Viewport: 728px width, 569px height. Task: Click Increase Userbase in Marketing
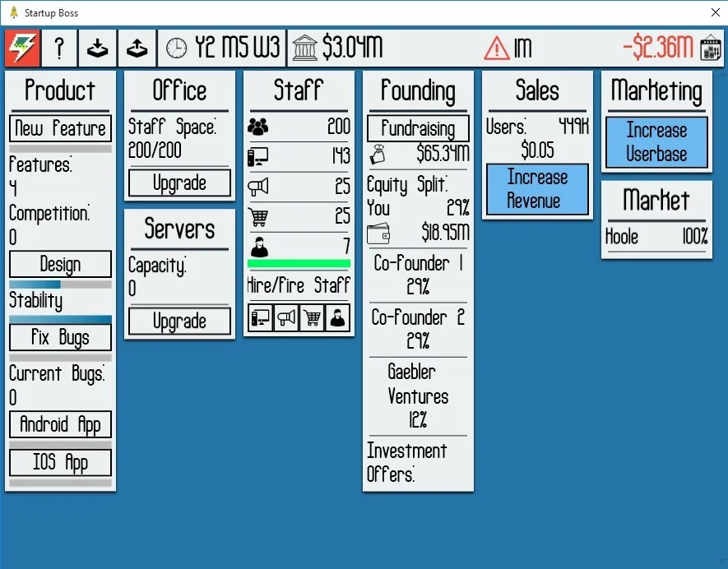[656, 142]
